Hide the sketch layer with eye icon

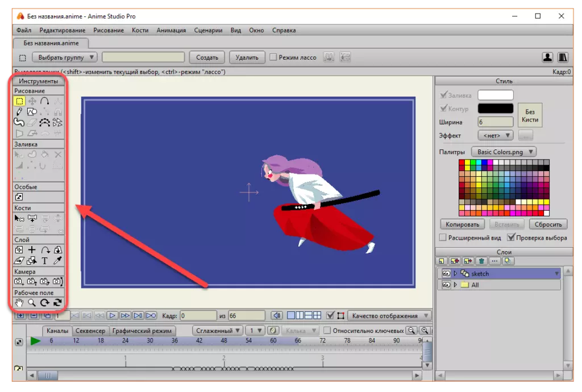click(x=446, y=274)
